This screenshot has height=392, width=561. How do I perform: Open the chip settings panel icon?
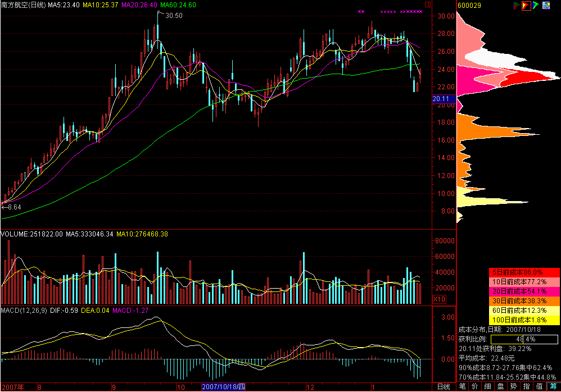click(x=546, y=6)
